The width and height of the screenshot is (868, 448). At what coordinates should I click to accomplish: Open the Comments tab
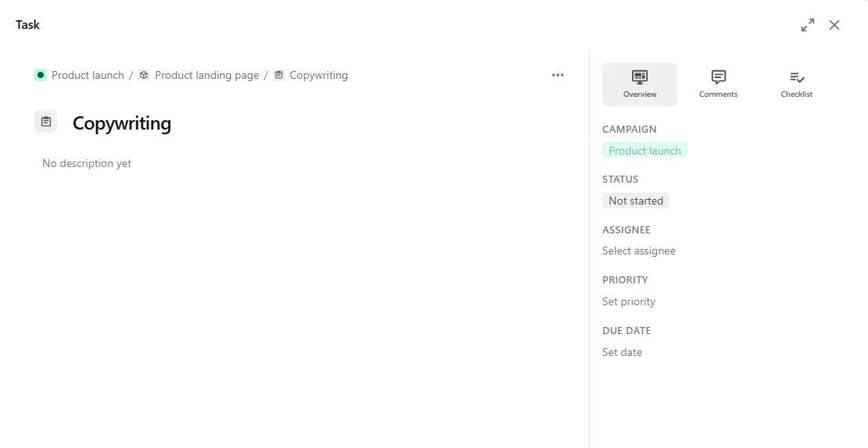[718, 84]
